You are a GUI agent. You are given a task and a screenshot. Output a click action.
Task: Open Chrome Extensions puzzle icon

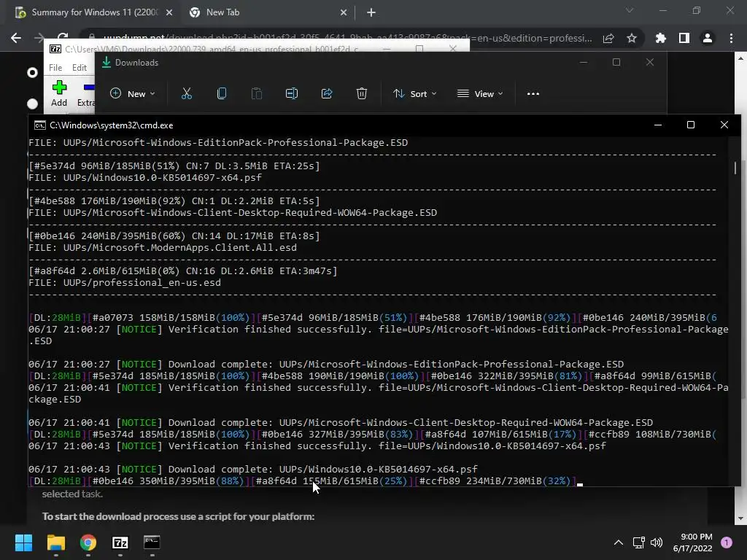pos(661,38)
